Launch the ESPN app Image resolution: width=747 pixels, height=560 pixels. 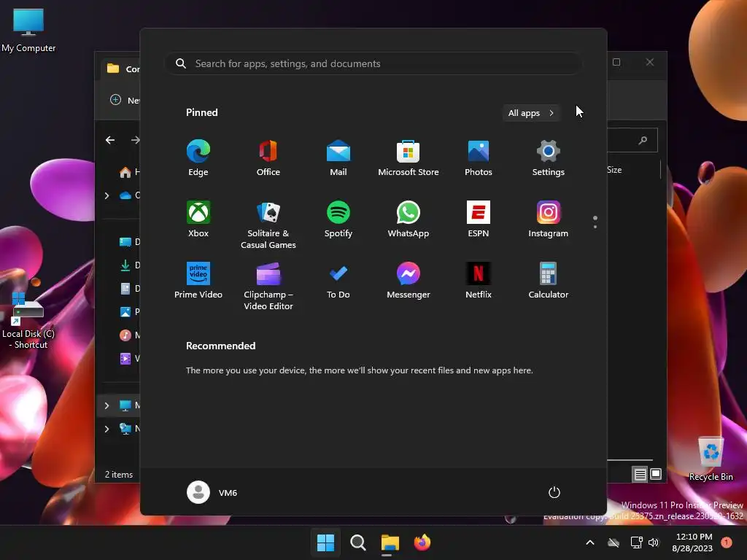(x=479, y=219)
